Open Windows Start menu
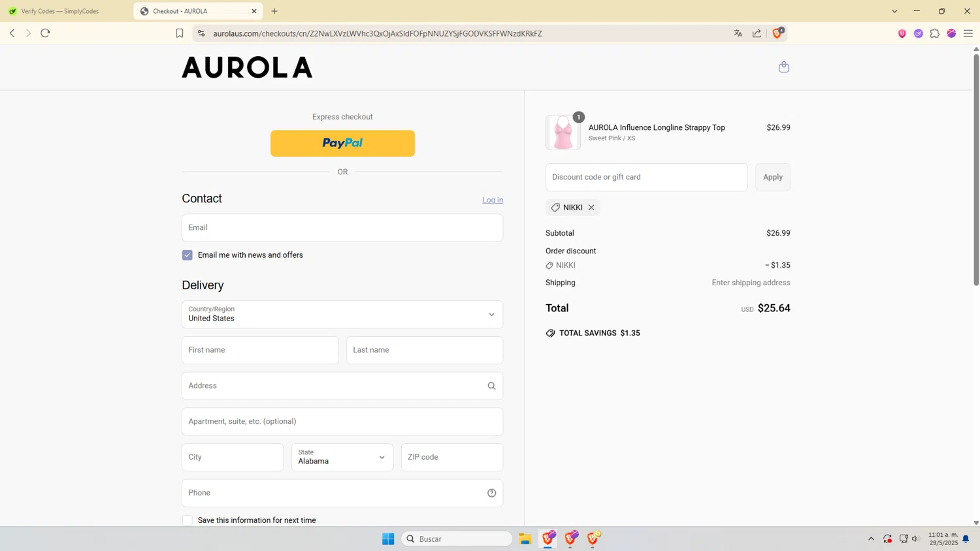980x551 pixels. pos(388,539)
